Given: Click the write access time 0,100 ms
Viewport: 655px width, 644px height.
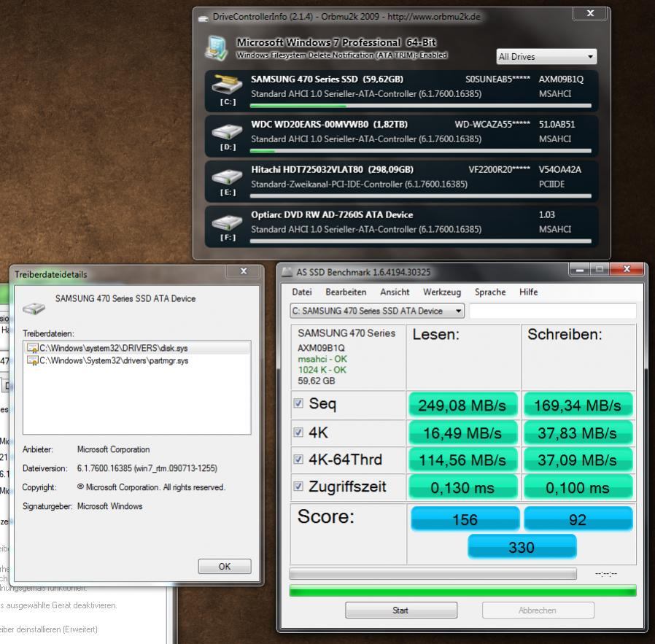Looking at the screenshot, I should pos(578,487).
